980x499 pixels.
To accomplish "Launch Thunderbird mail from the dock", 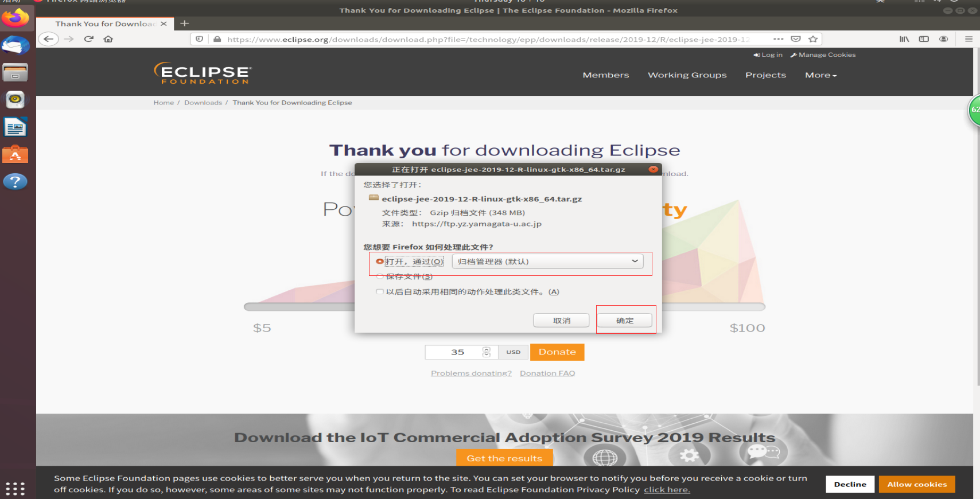I will (15, 45).
